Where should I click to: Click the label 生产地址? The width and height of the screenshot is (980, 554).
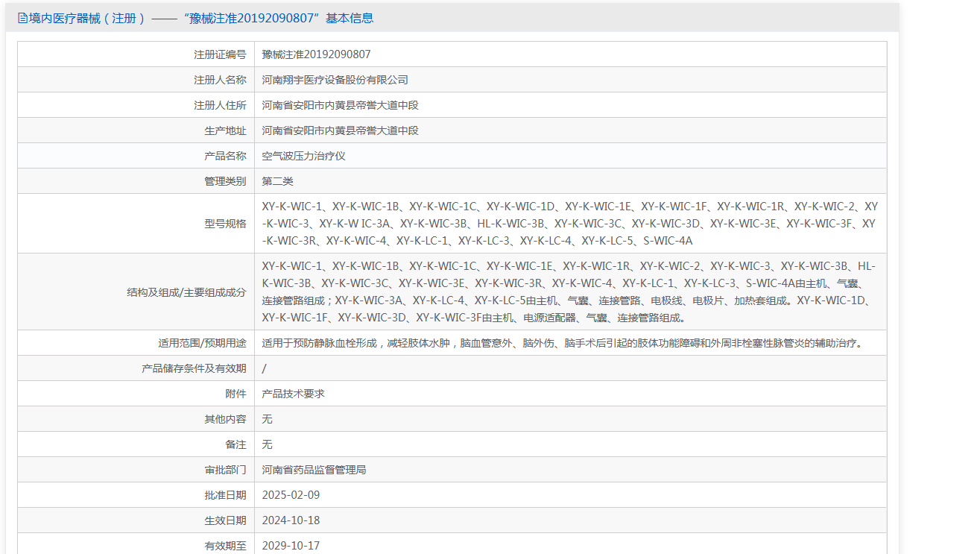225,130
